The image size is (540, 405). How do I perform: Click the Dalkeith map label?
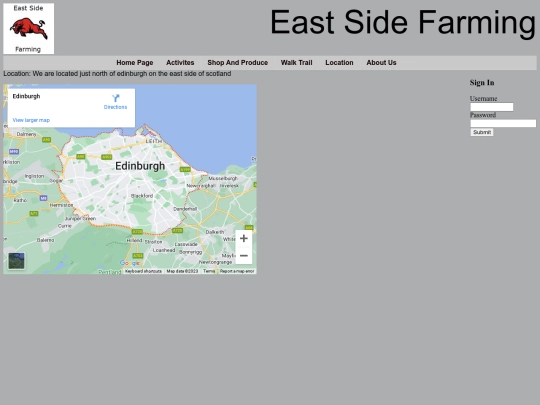click(215, 232)
